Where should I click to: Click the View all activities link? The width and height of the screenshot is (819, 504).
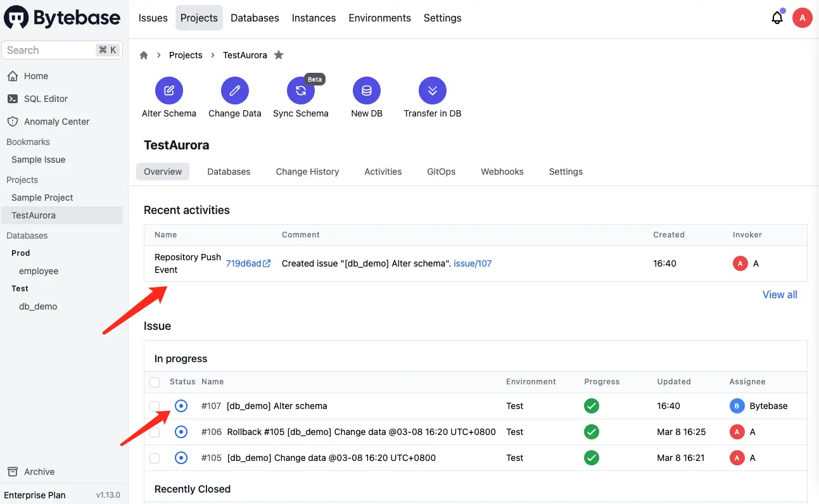tap(780, 294)
